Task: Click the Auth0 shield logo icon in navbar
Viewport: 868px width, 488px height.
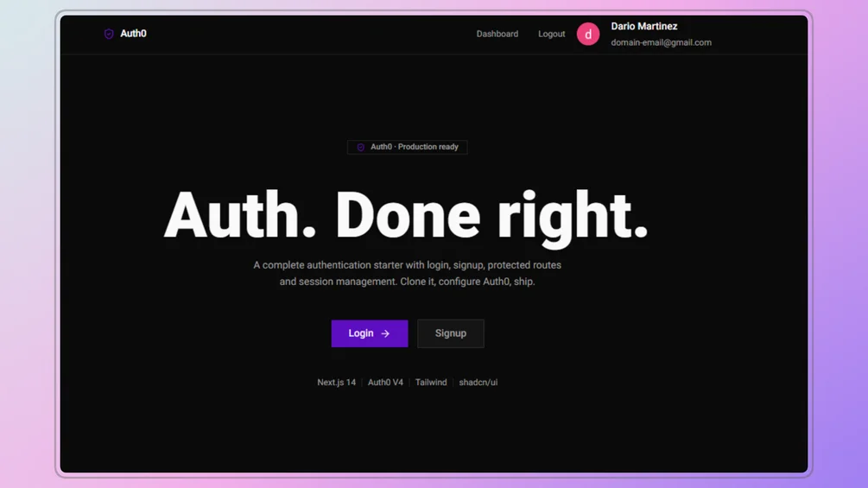Action: tap(109, 34)
